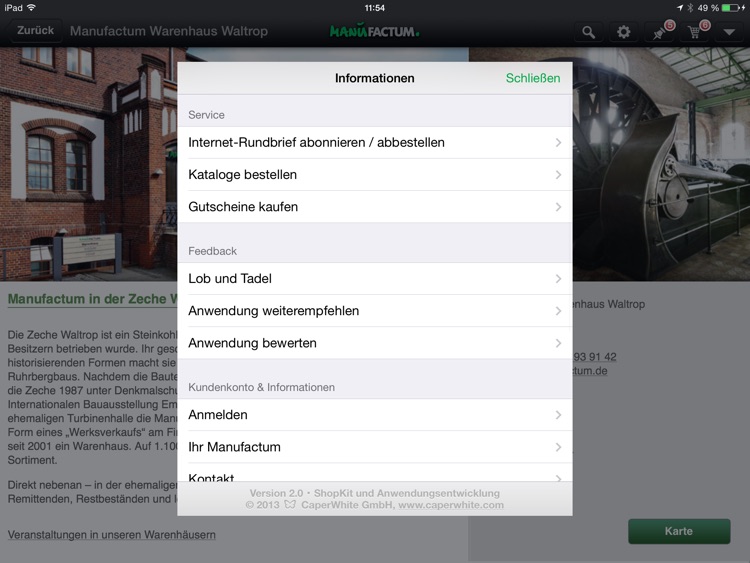Screen dimensions: 750x563
Task: Tap chevron on Kataloge bestellen row
Action: (x=558, y=175)
